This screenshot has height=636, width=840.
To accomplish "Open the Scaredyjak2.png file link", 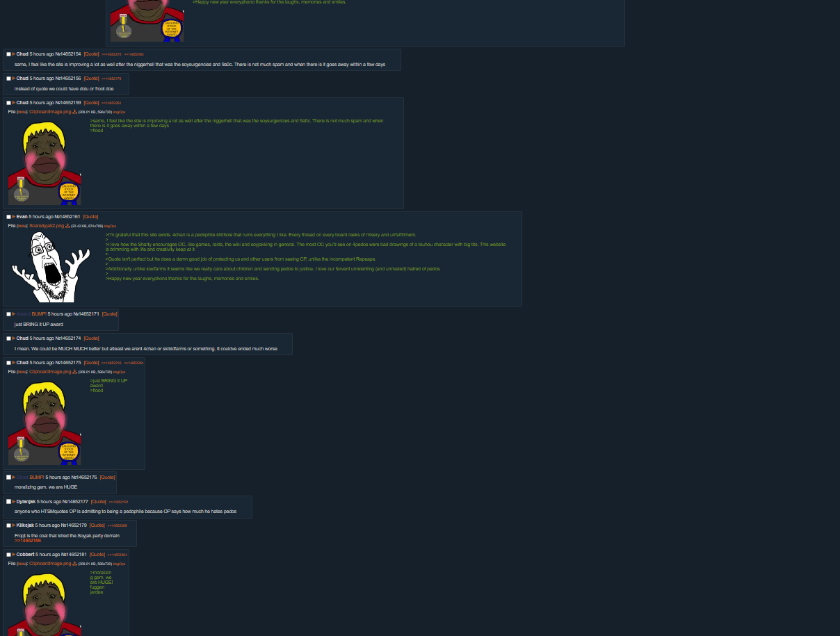I will tap(47, 226).
